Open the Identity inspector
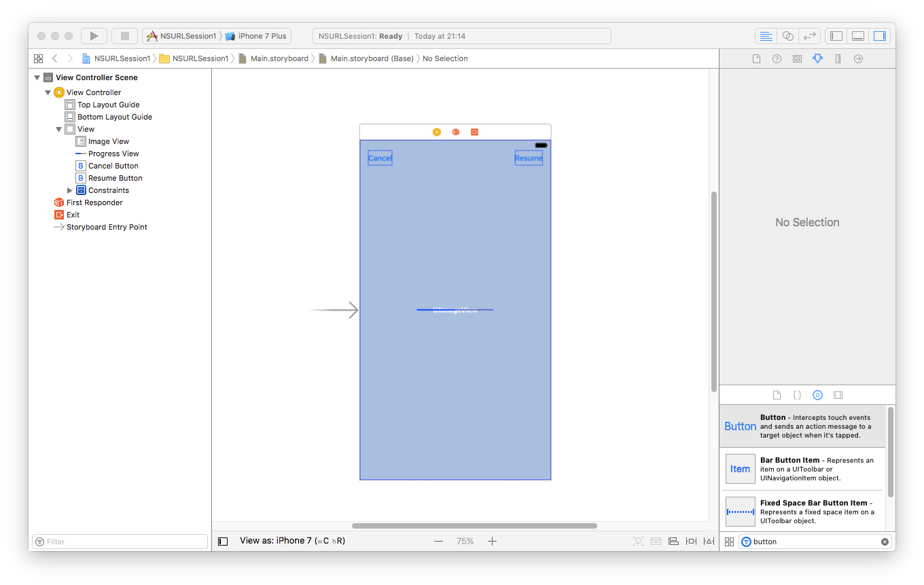The image size is (924, 585). [x=797, y=59]
